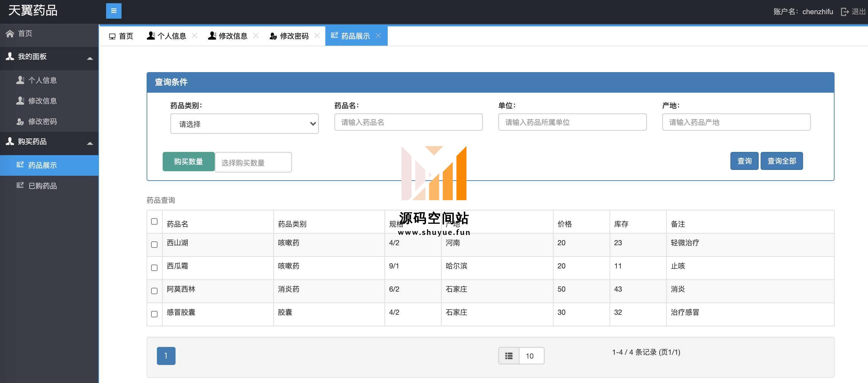This screenshot has width=868, height=383.
Task: Click the person icon beside sidebar 修改信息
Action: pos(20,100)
